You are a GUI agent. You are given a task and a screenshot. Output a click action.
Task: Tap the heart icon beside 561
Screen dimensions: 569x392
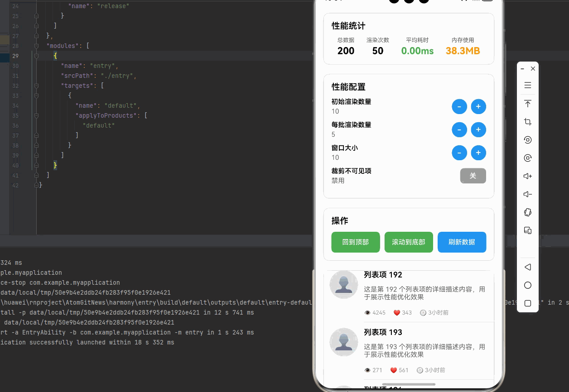click(x=393, y=370)
